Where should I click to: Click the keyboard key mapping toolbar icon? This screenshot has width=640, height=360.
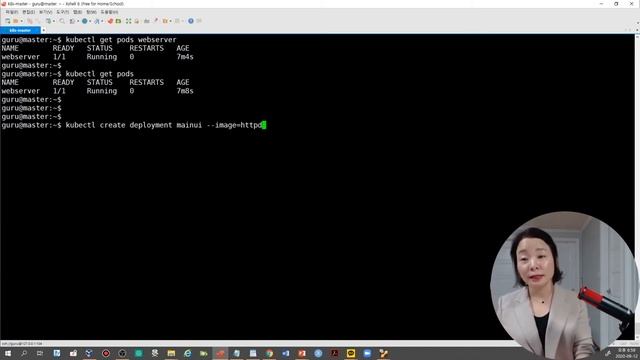pos(147,21)
